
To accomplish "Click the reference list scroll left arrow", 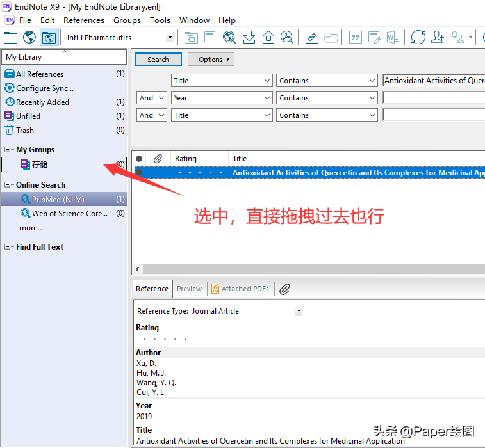I will 137,269.
